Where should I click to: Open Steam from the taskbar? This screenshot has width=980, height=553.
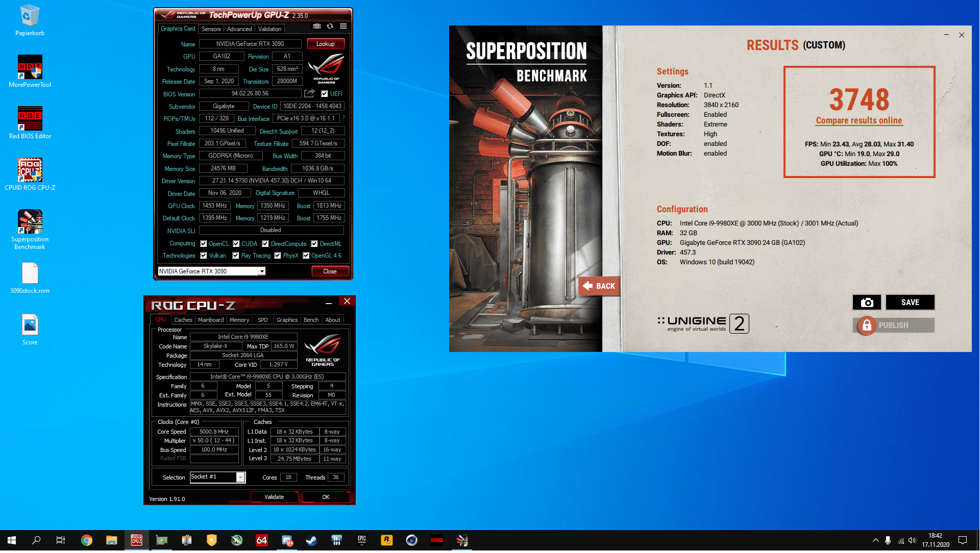[312, 540]
